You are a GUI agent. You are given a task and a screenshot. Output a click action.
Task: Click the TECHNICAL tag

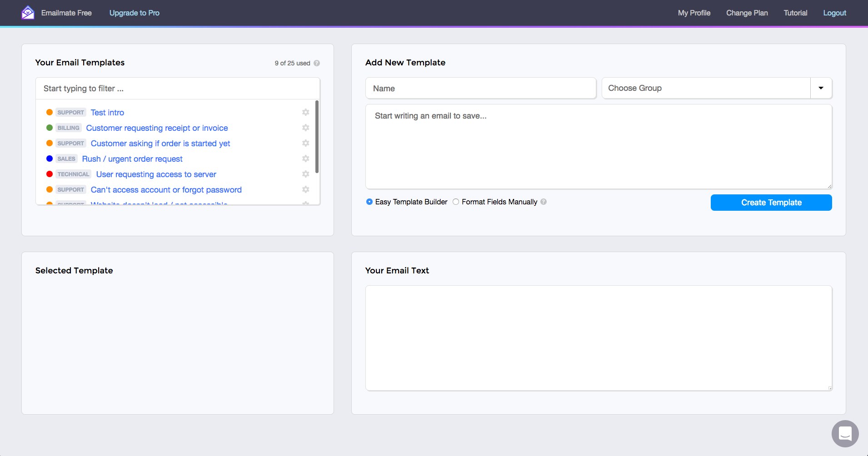click(x=74, y=174)
